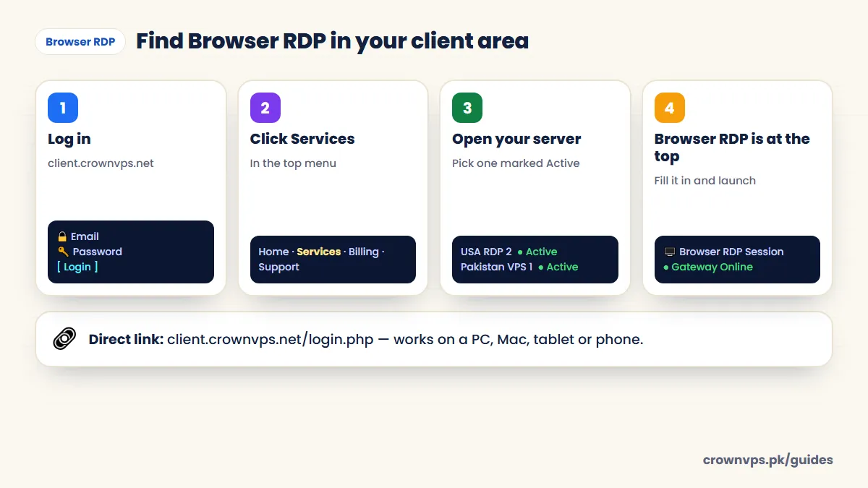This screenshot has height=488, width=868.
Task: Click the Gateway Online status text
Action: pyautogui.click(x=712, y=267)
